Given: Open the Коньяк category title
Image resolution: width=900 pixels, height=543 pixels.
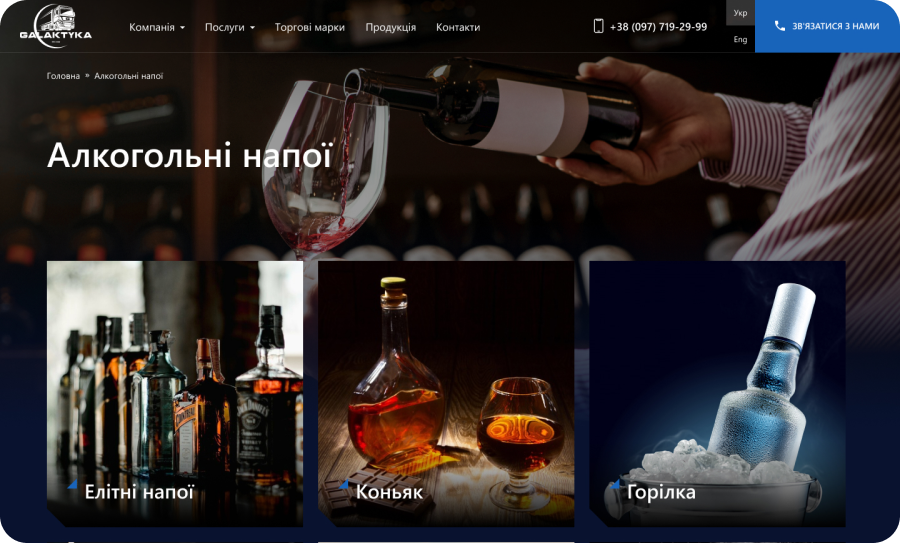Looking at the screenshot, I should [x=389, y=492].
